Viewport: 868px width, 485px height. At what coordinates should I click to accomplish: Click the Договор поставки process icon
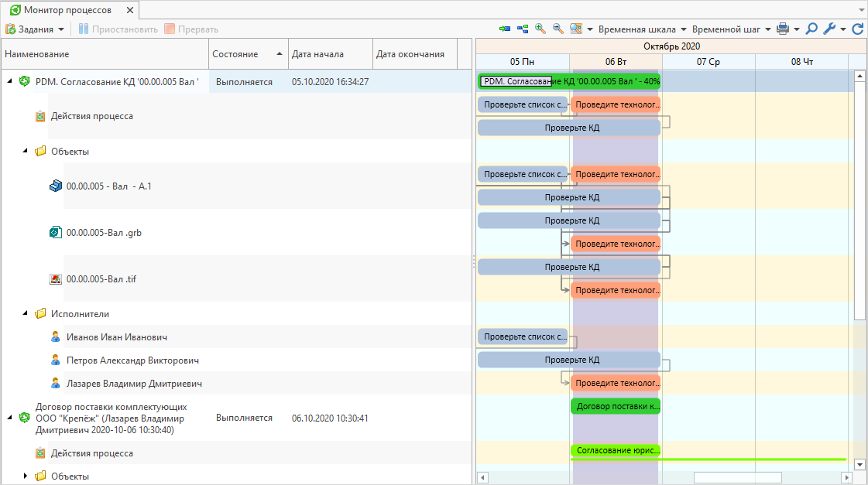click(x=24, y=418)
